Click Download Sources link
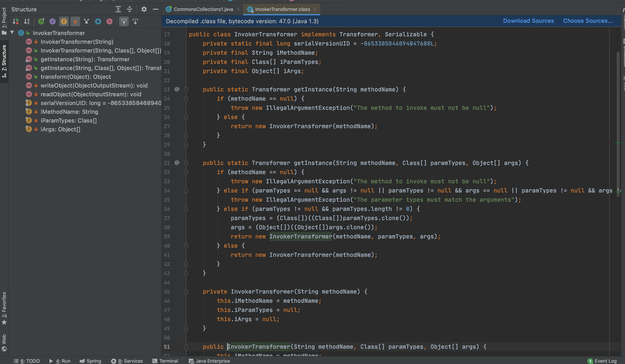625x364 pixels. (x=528, y=21)
